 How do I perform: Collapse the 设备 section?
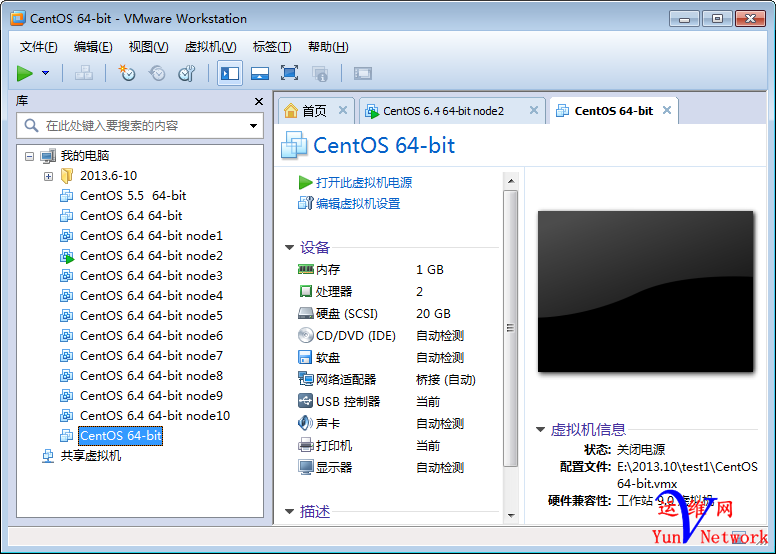[x=290, y=247]
